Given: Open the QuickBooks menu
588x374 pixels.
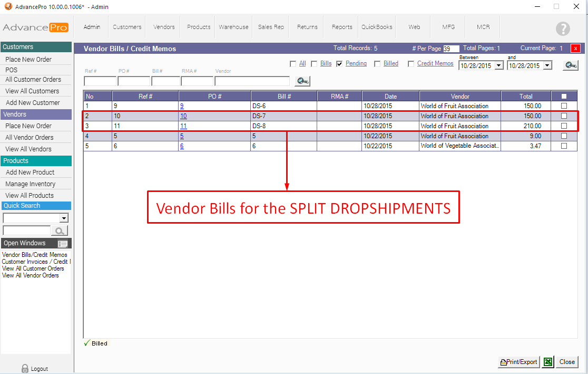Looking at the screenshot, I should [x=377, y=27].
